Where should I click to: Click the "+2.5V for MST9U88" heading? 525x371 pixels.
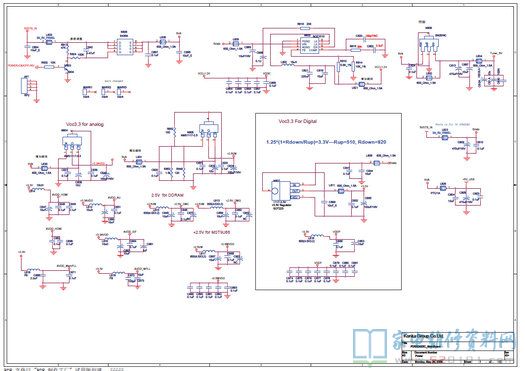[x=212, y=232]
